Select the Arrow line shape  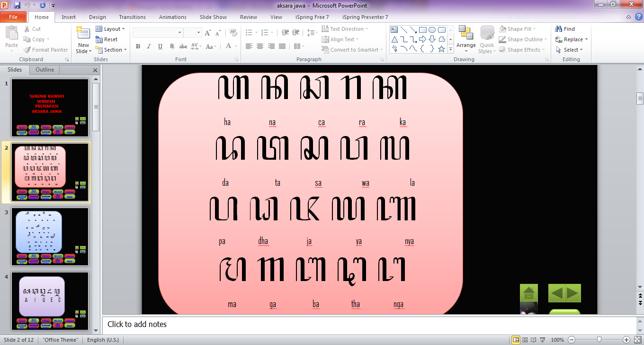(x=413, y=29)
